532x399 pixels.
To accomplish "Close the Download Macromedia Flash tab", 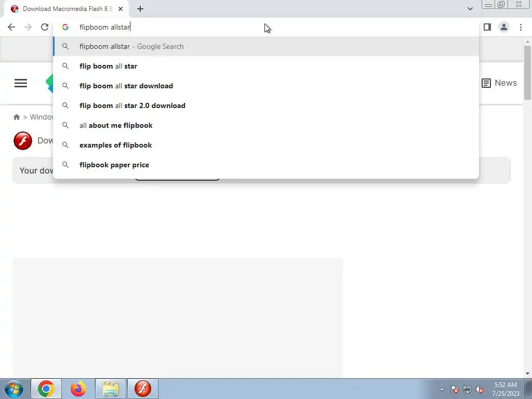I will (121, 9).
